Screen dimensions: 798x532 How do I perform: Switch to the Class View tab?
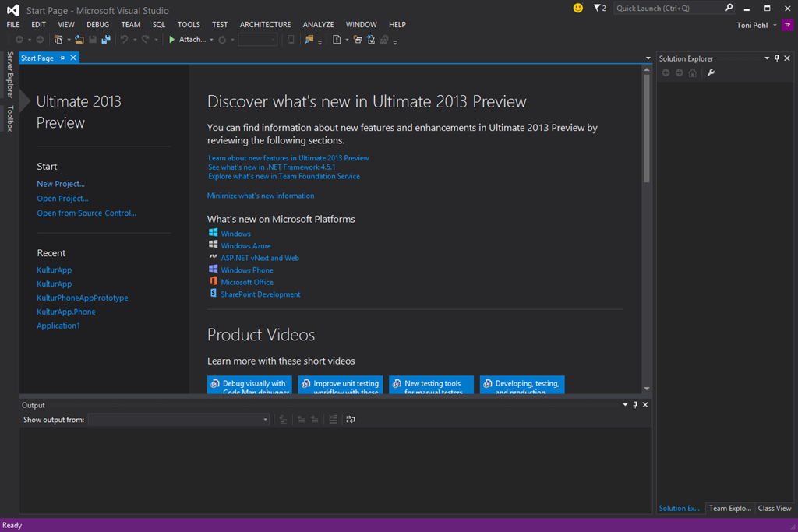click(x=775, y=509)
